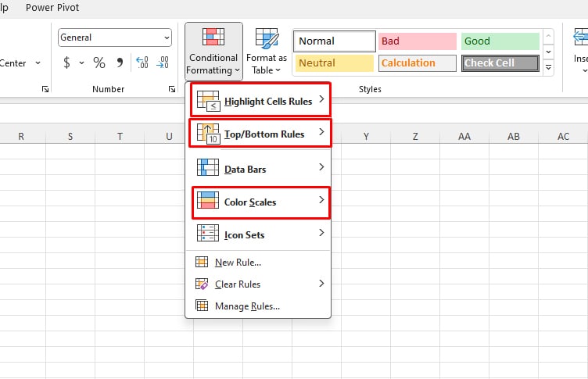This screenshot has width=588, height=379.
Task: Apply the Accounting dollar number format
Action: (66, 63)
